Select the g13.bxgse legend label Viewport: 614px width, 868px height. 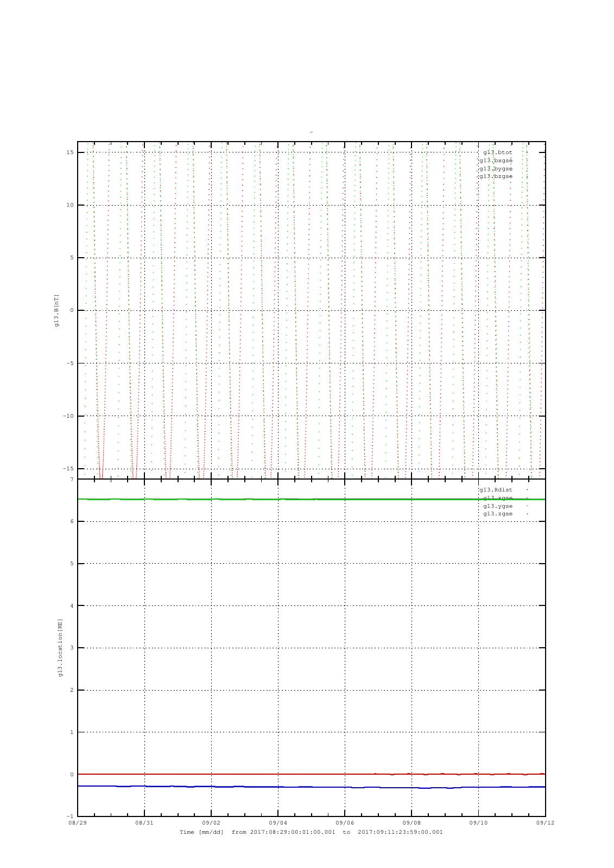click(496, 161)
